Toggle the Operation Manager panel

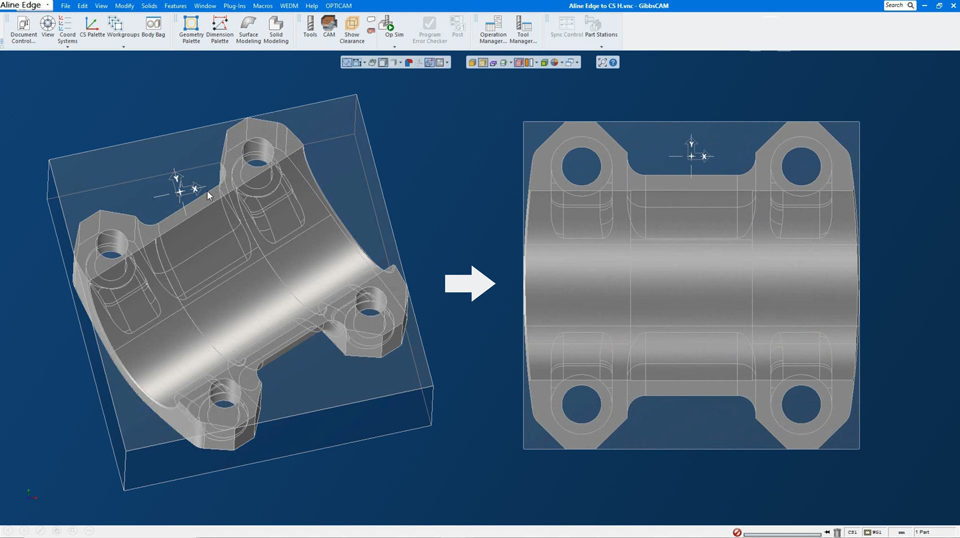point(493,28)
